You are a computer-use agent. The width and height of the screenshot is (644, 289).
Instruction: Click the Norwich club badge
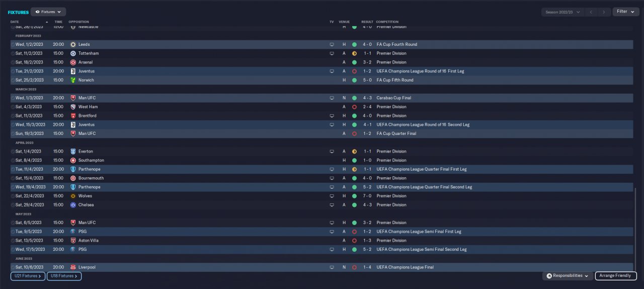coord(73,80)
